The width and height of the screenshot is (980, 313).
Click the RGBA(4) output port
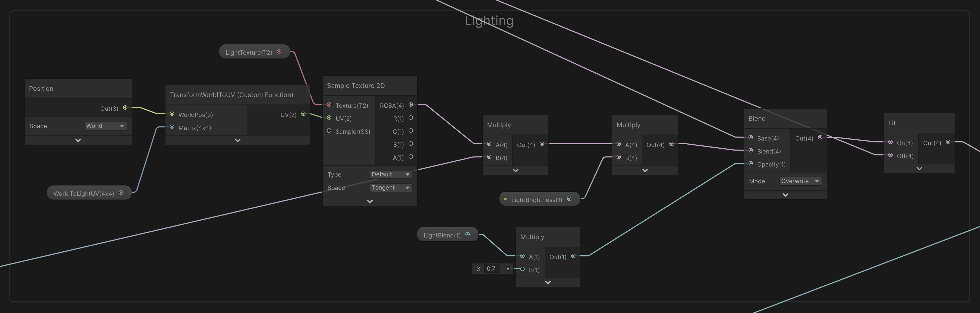coord(410,105)
